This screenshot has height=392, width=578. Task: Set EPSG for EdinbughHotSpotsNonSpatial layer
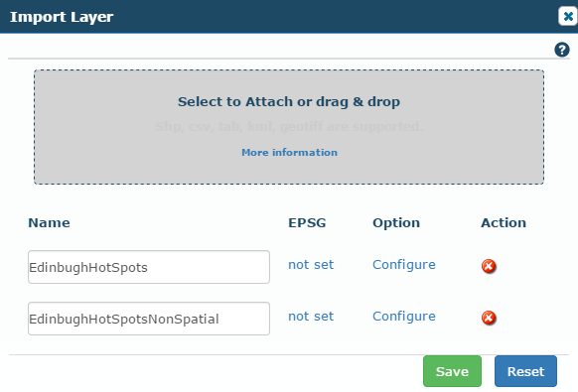(311, 317)
